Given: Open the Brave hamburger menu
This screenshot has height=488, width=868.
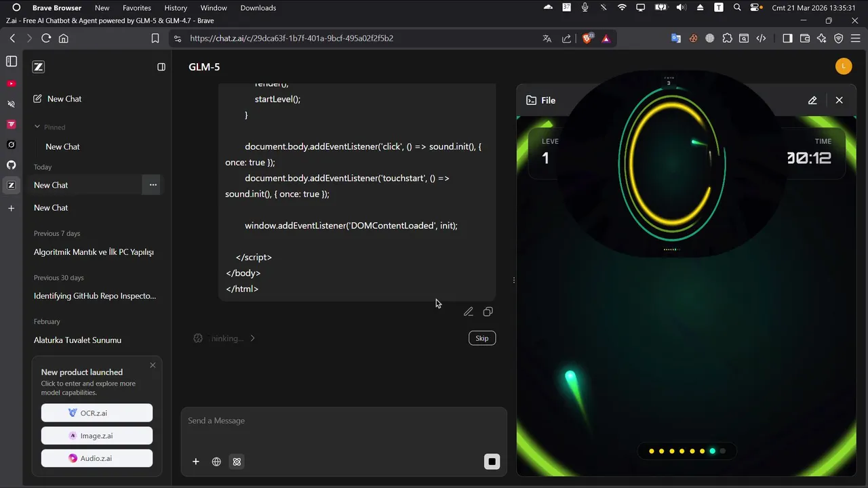Looking at the screenshot, I should (856, 39).
